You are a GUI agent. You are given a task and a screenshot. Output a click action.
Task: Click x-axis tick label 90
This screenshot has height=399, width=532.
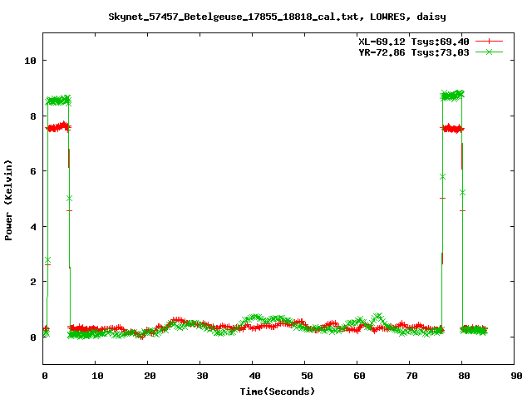(x=516, y=376)
